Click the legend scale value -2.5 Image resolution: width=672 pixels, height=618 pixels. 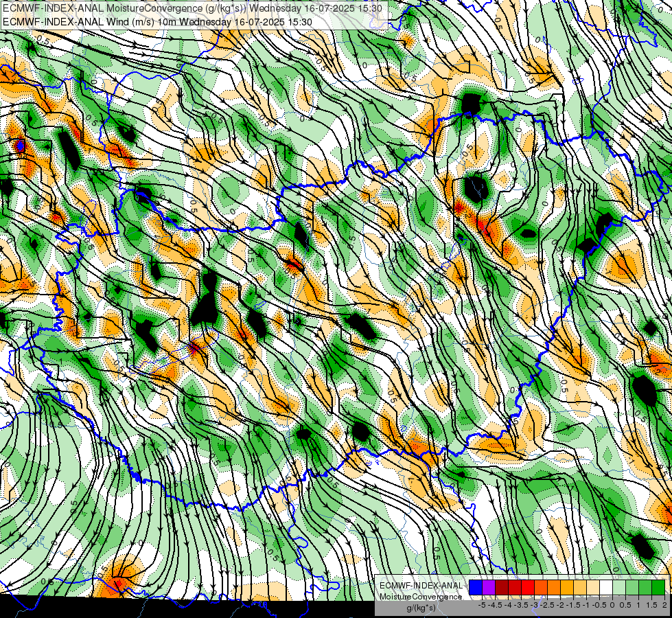click(547, 605)
